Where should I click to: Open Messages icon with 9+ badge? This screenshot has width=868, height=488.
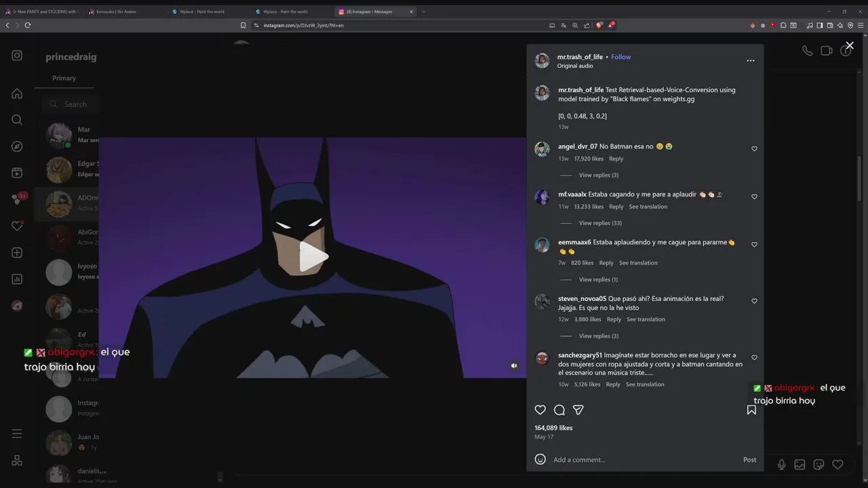(x=18, y=199)
